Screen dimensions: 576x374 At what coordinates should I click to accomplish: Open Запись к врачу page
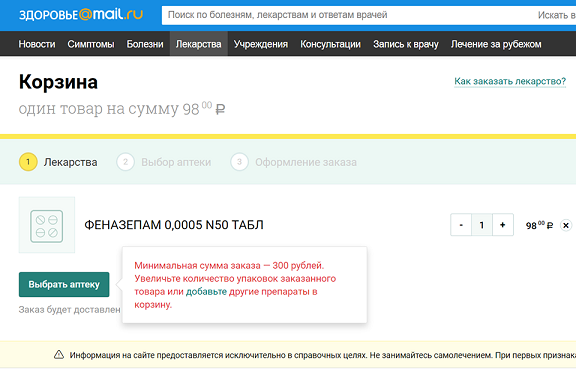click(406, 44)
